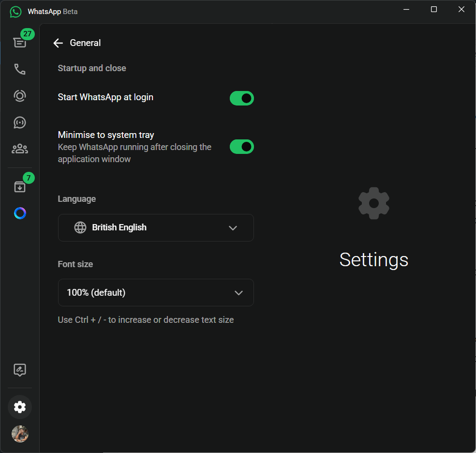The height and width of the screenshot is (453, 476).
Task: View Status updates via the sidebar icon
Action: point(19,95)
